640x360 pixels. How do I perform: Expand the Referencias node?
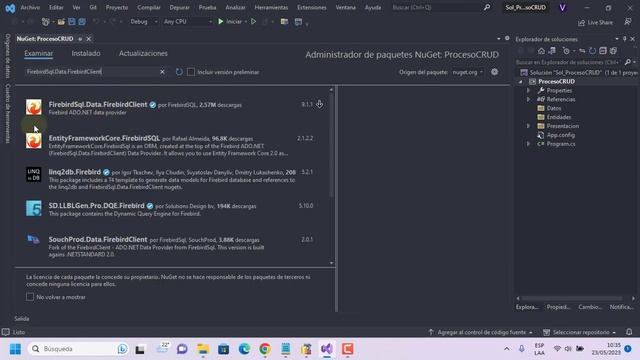(529, 99)
